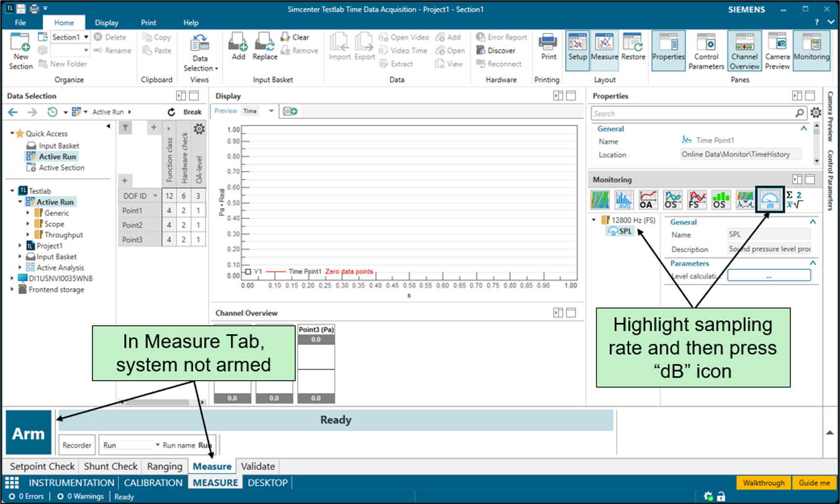Switch to the Ranging tab
Image resolution: width=840 pixels, height=504 pixels.
click(x=164, y=466)
